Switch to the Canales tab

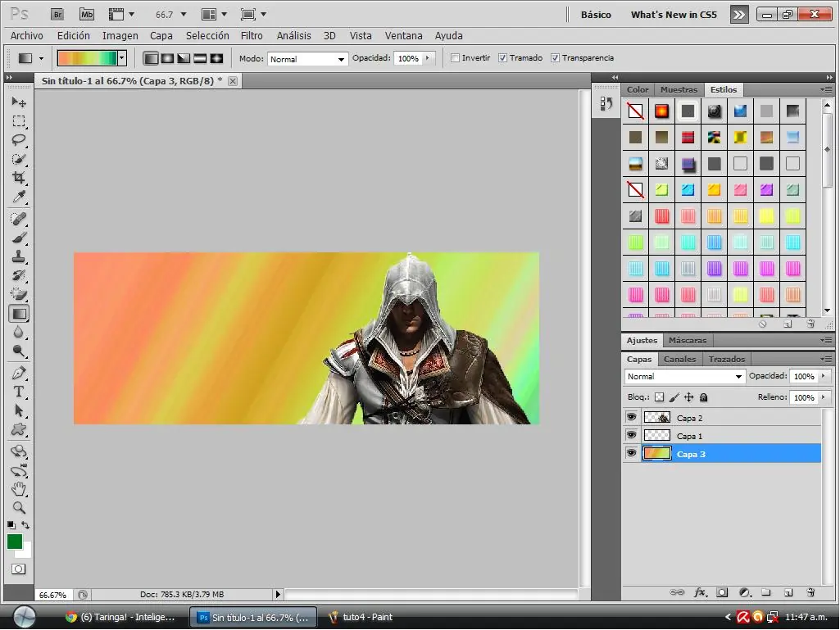coord(679,359)
